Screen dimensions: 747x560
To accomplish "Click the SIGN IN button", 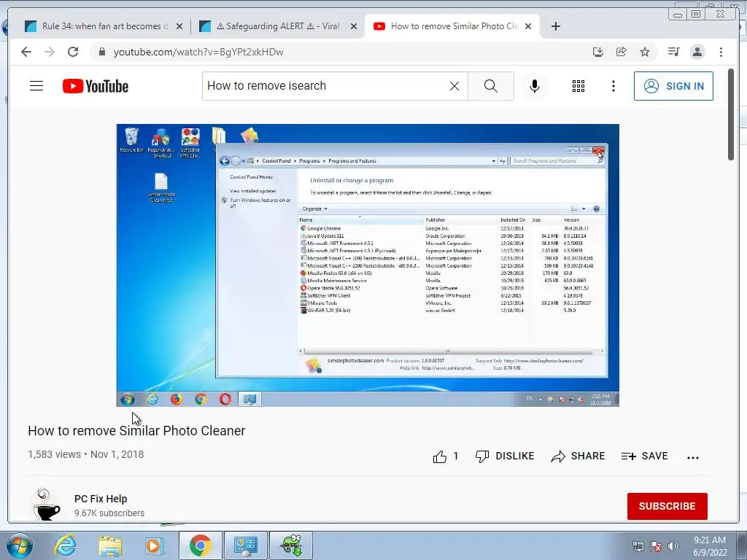I will [x=673, y=86].
